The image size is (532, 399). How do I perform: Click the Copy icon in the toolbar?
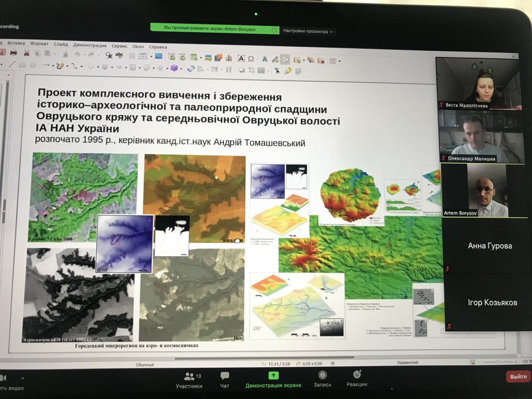click(37, 53)
